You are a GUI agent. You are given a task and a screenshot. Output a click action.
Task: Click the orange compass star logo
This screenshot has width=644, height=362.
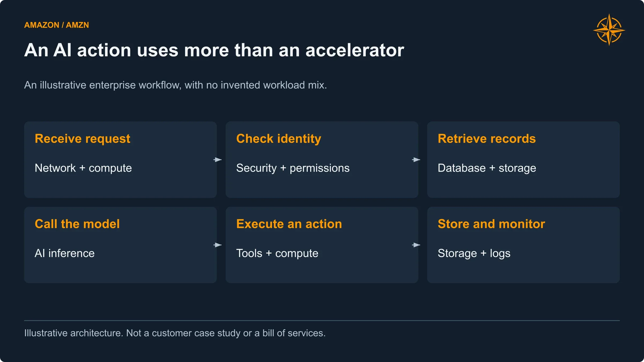609,30
